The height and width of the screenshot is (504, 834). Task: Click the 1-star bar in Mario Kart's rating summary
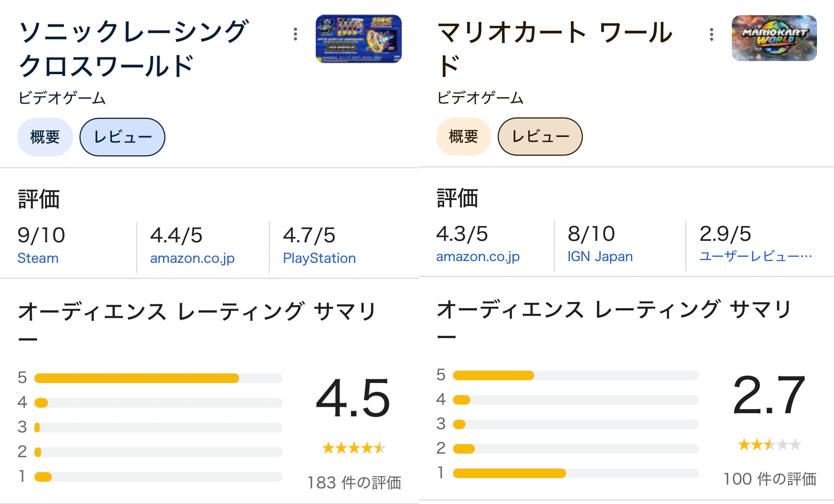[x=575, y=473]
